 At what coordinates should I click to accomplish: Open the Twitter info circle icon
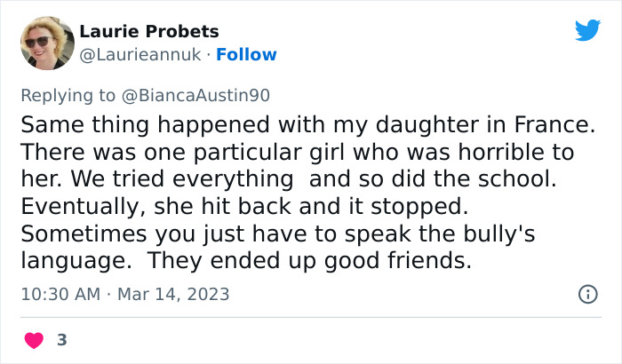pos(587,294)
